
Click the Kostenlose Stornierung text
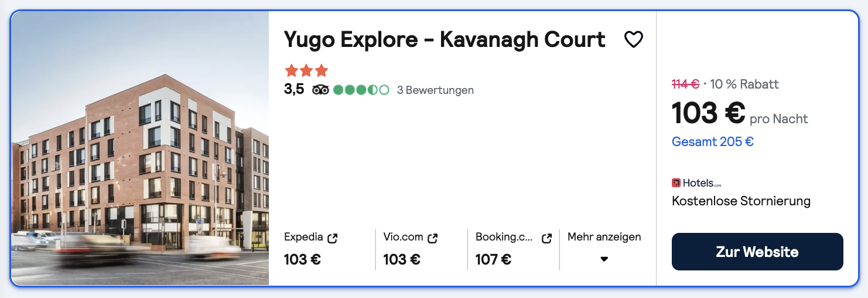click(x=741, y=201)
